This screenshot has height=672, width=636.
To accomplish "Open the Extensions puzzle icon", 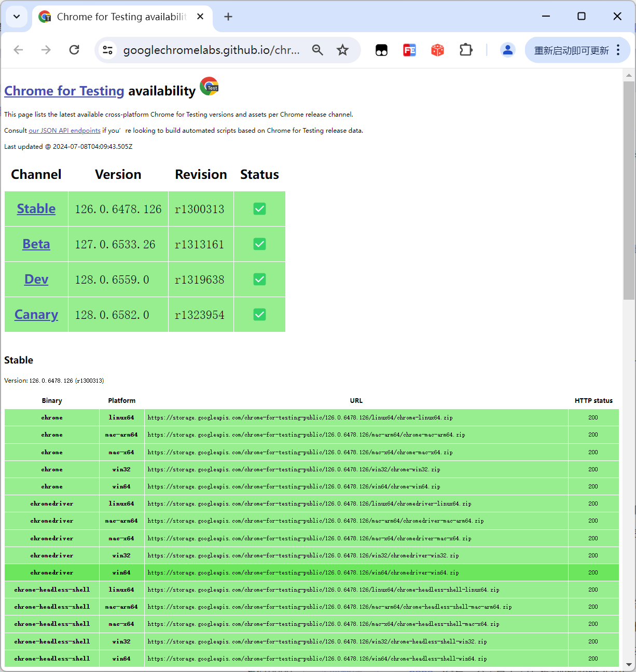I will [466, 50].
